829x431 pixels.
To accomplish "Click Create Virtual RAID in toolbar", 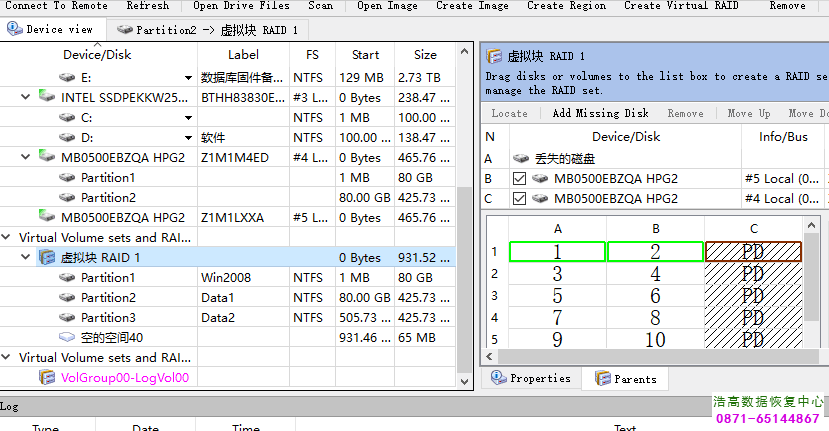I will 681,6.
